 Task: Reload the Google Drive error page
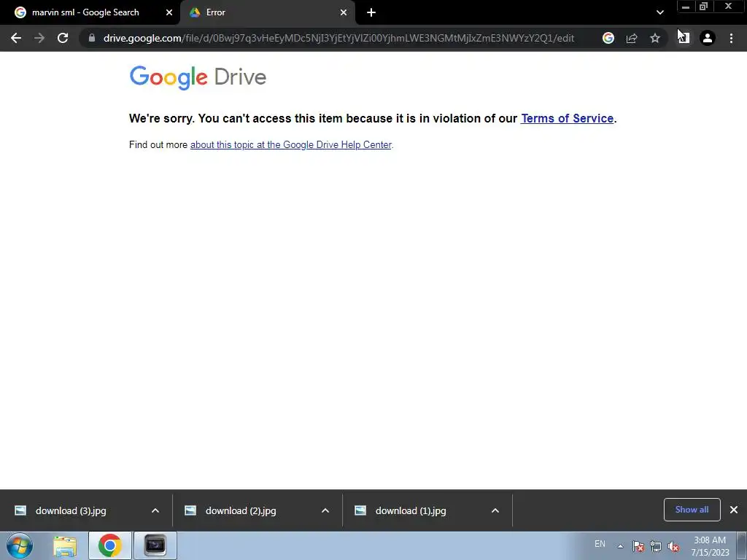point(63,38)
